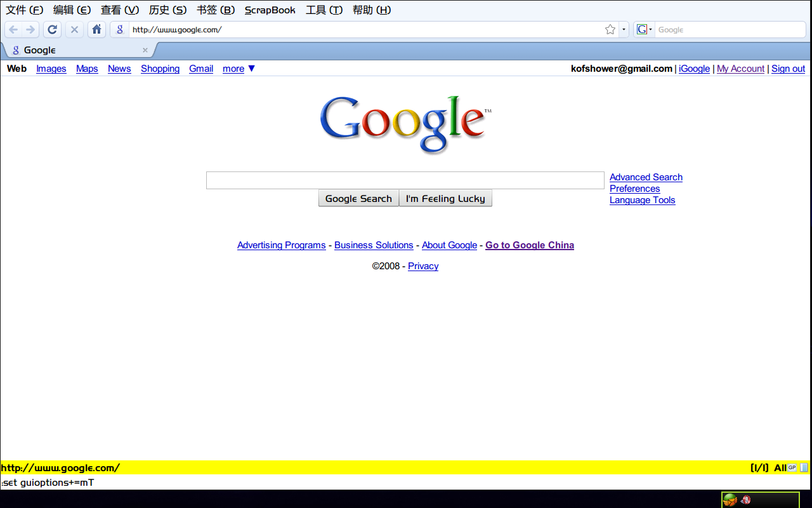Open the search engine selector dropdown

pos(645,30)
